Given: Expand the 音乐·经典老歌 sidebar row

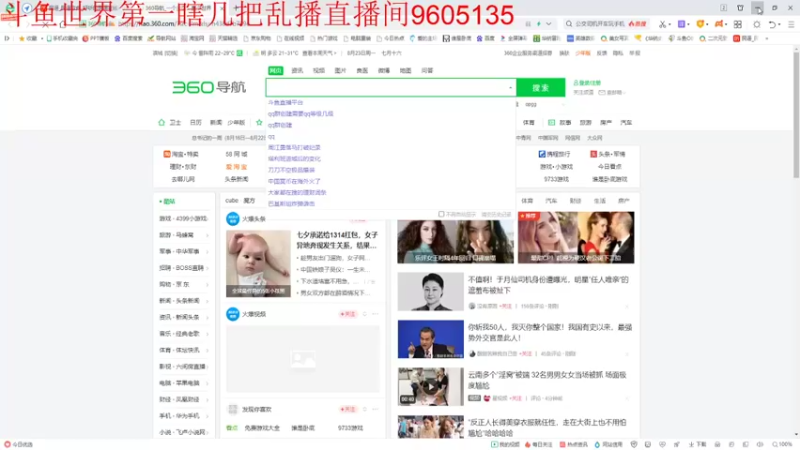Looking at the screenshot, I should pyautogui.click(x=183, y=334).
